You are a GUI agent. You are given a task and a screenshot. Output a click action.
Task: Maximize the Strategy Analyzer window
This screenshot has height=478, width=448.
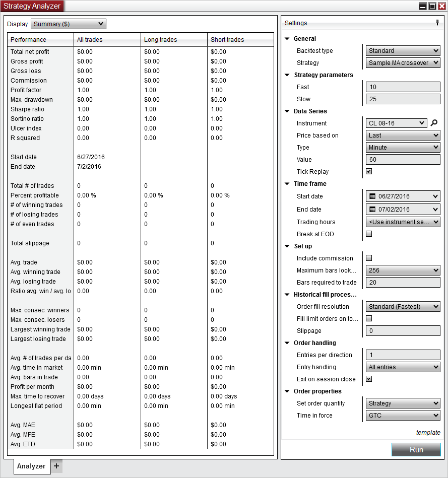pos(432,6)
